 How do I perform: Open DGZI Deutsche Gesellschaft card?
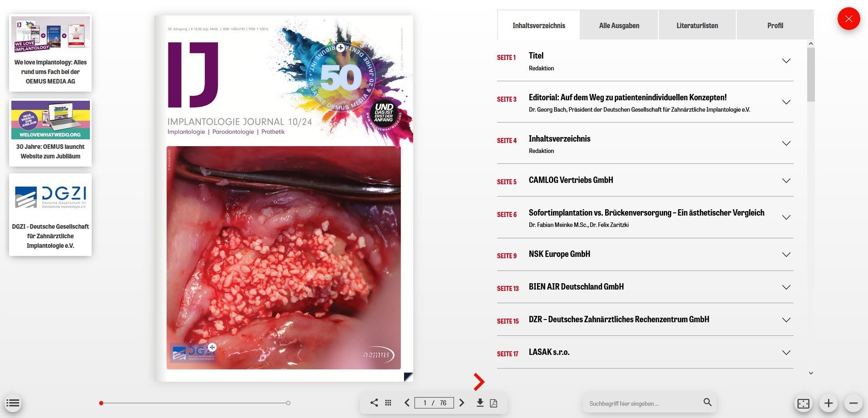pyautogui.click(x=50, y=215)
